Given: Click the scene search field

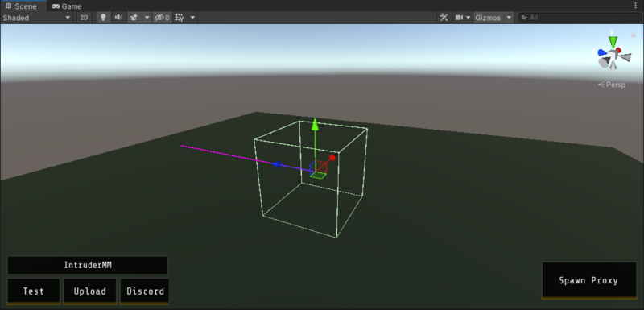Looking at the screenshot, I should point(580,18).
